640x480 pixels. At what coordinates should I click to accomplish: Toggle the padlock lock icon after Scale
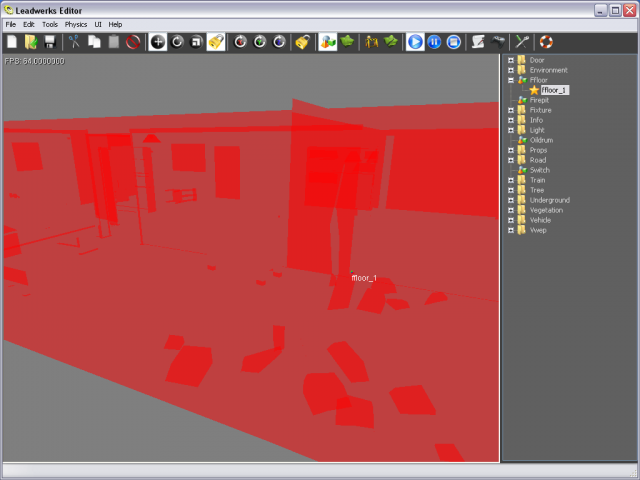coord(215,42)
